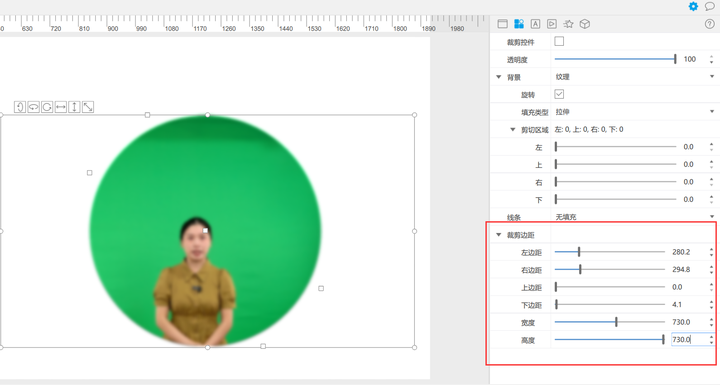Open the blue settings gear icon
The height and width of the screenshot is (385, 720).
pos(693,6)
